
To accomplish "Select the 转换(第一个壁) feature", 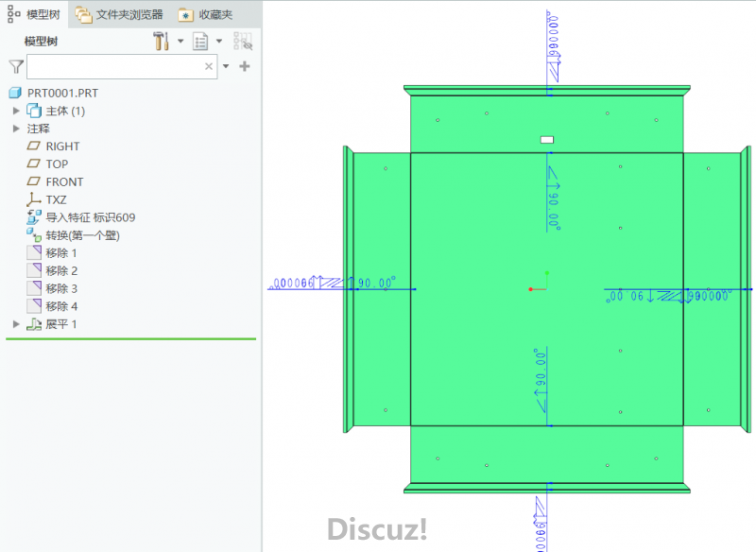I will [x=82, y=235].
